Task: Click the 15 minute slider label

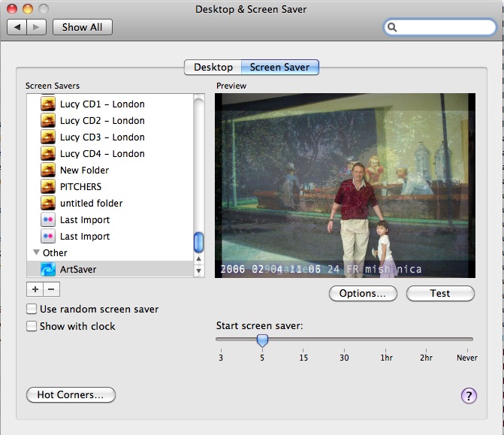Action: (x=303, y=358)
